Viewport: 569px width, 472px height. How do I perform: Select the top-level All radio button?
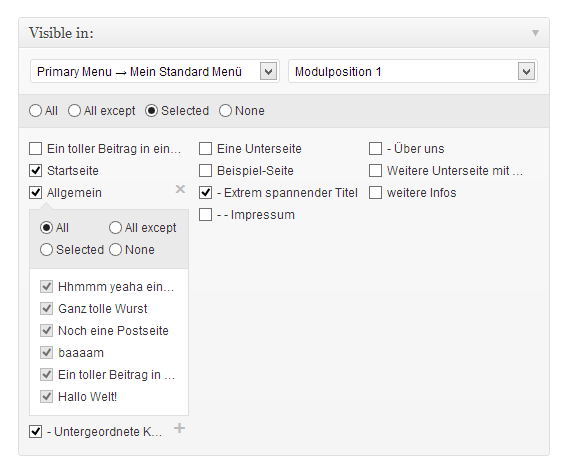coord(35,111)
